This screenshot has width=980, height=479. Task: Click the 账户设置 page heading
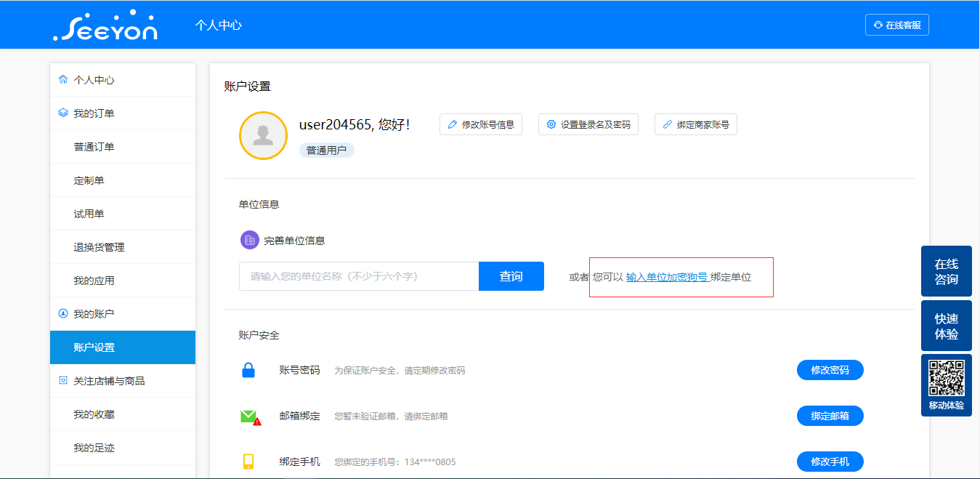coord(247,86)
